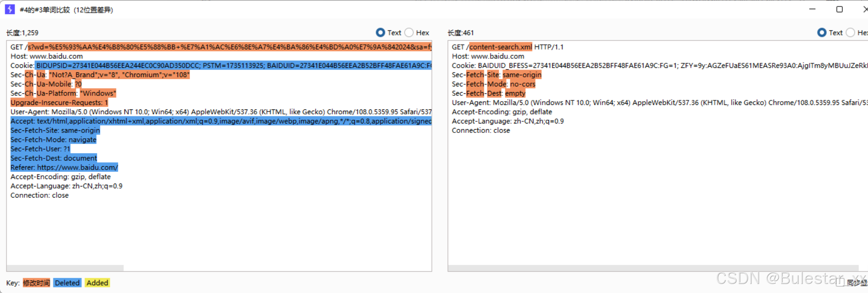This screenshot has width=868, height=293.
Task: Click the Sec-Fetch-Dest: empty line
Action: [x=489, y=93]
